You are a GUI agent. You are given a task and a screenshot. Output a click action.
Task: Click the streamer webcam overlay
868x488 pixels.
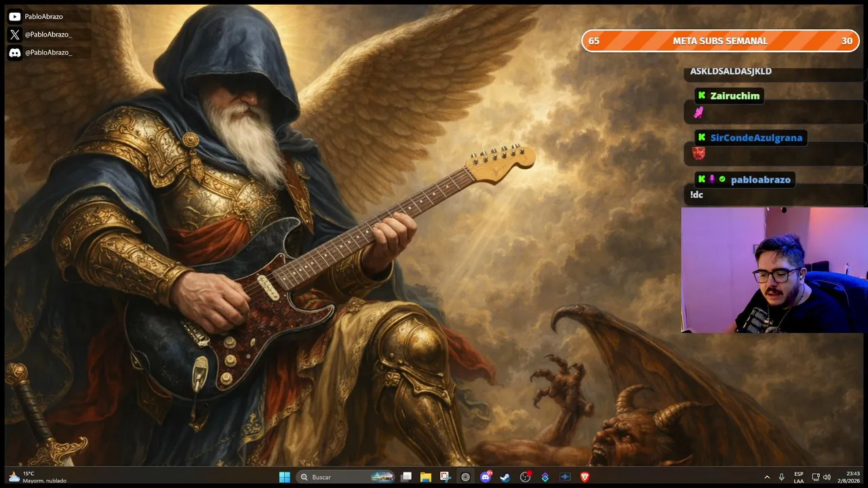click(774, 270)
